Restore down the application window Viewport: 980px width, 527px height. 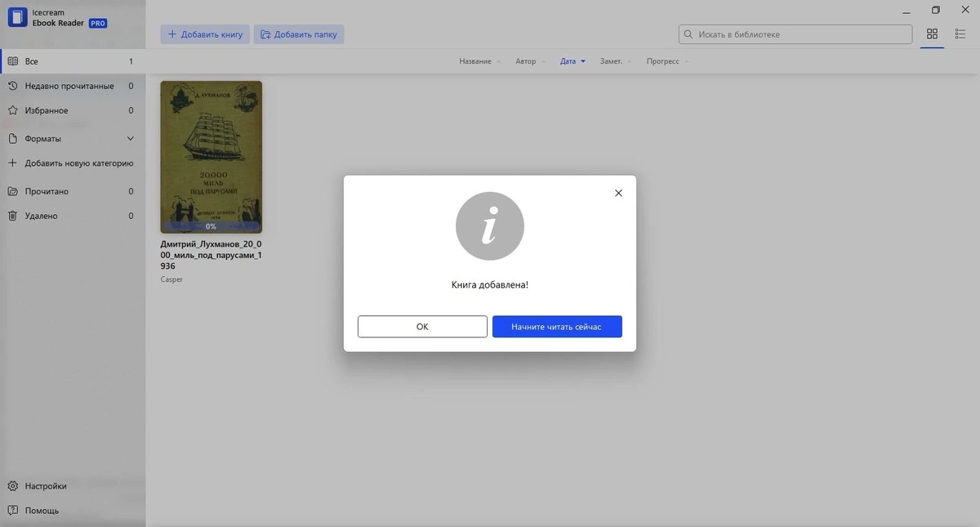click(x=936, y=10)
